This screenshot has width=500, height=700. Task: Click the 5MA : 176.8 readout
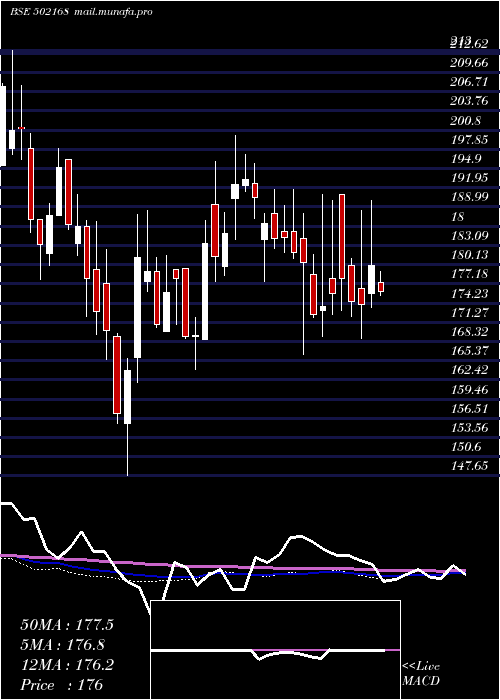pos(63,645)
